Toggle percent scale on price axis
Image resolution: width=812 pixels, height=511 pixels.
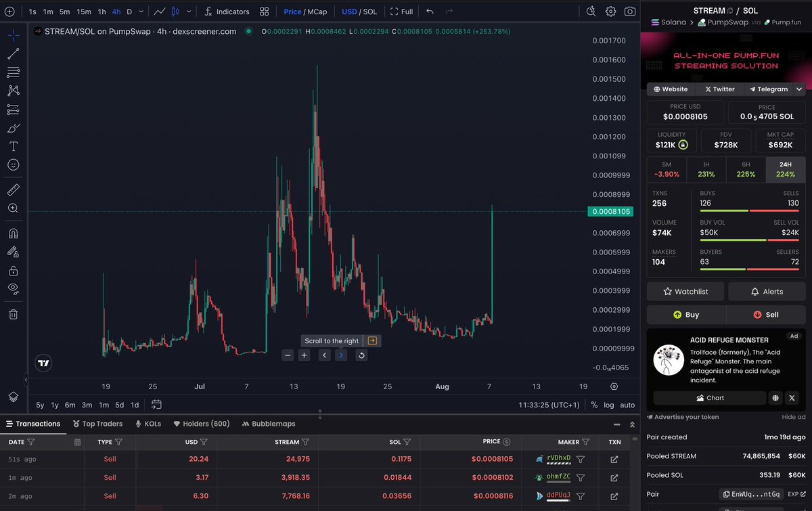pos(594,405)
